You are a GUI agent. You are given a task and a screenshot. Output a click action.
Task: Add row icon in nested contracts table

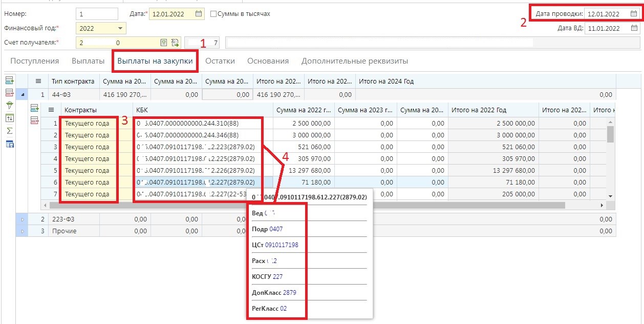(x=34, y=108)
